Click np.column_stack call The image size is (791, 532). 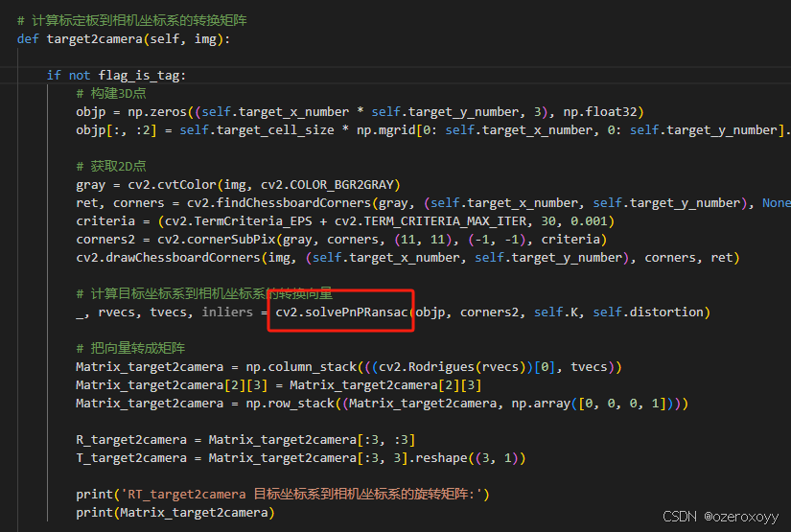click(301, 366)
